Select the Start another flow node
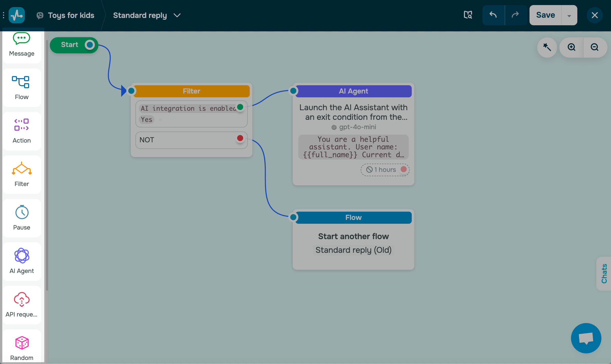The height and width of the screenshot is (364, 611). [353, 236]
